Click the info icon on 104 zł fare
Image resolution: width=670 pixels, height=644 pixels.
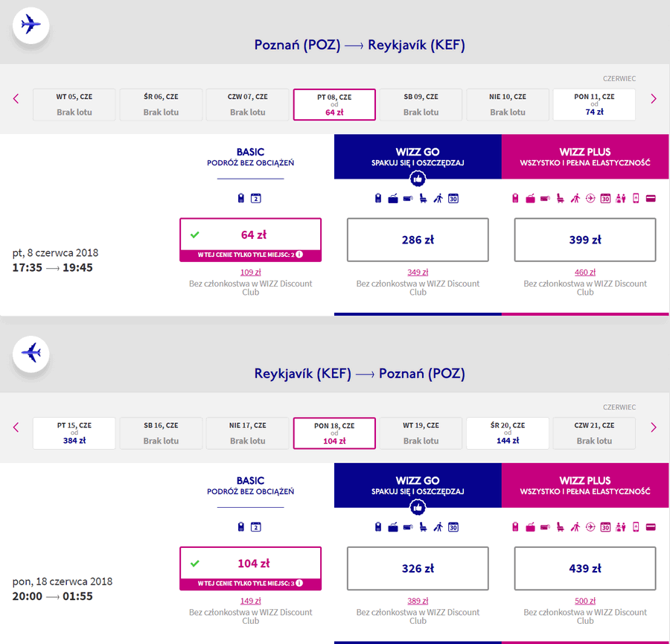[x=299, y=583]
